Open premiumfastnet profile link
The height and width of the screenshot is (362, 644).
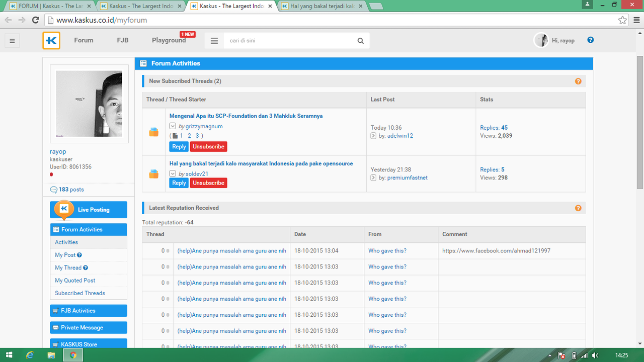(x=407, y=177)
